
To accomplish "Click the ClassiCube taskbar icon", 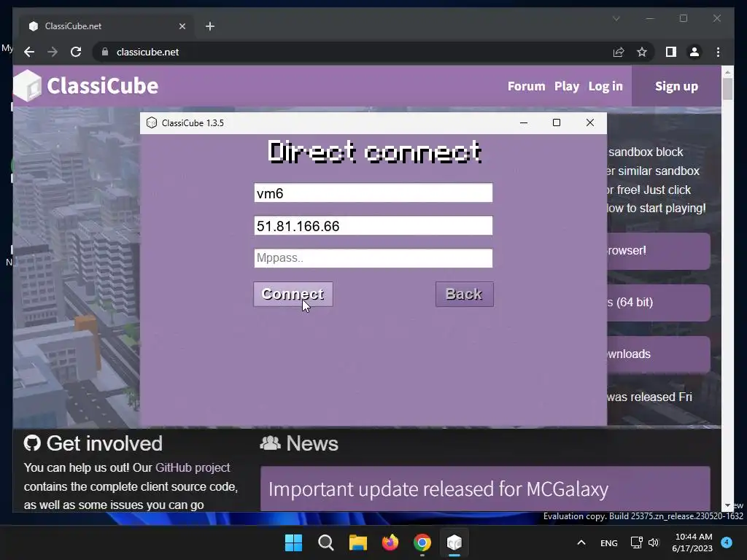I will 454,542.
